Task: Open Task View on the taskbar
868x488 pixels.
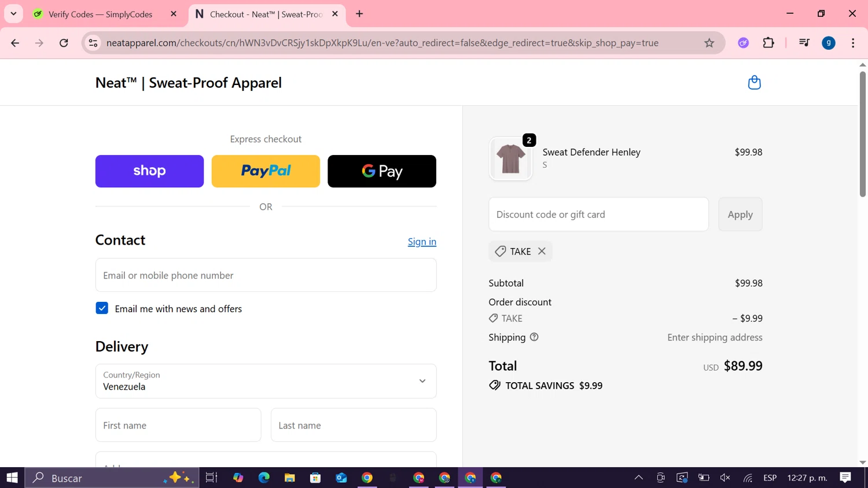Action: 211,478
